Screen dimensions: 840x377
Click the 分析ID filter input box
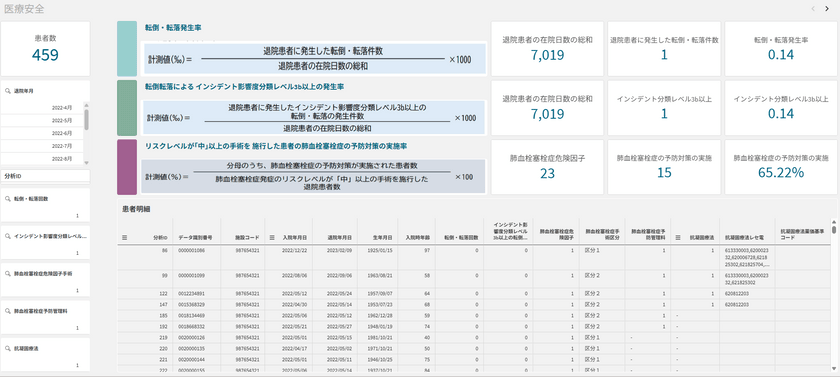pyautogui.click(x=45, y=176)
